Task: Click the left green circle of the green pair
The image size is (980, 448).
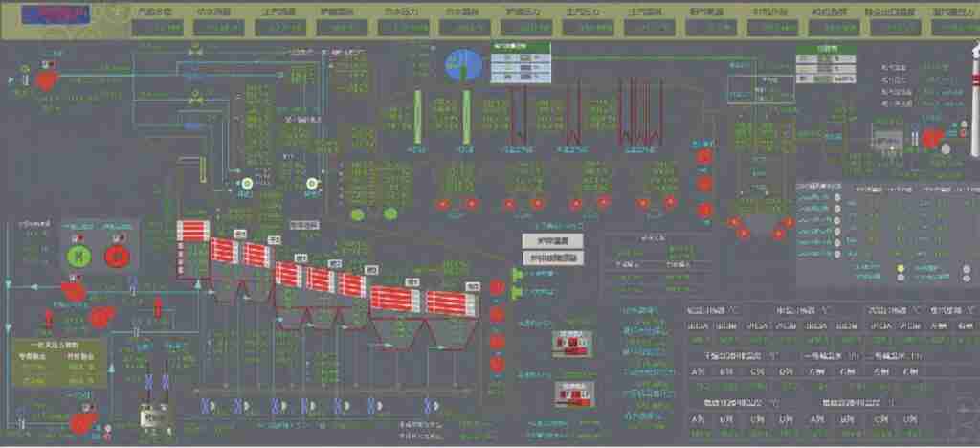Action: point(358,214)
